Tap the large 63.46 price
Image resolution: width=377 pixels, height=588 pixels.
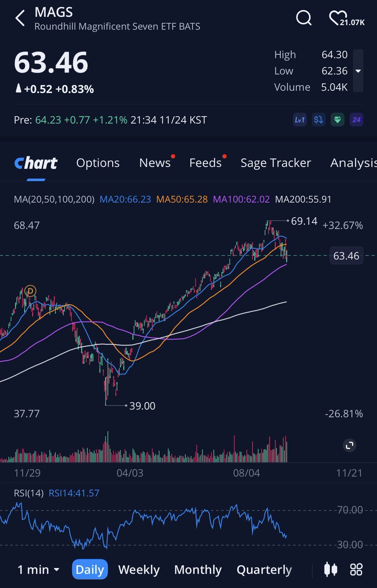(51, 63)
